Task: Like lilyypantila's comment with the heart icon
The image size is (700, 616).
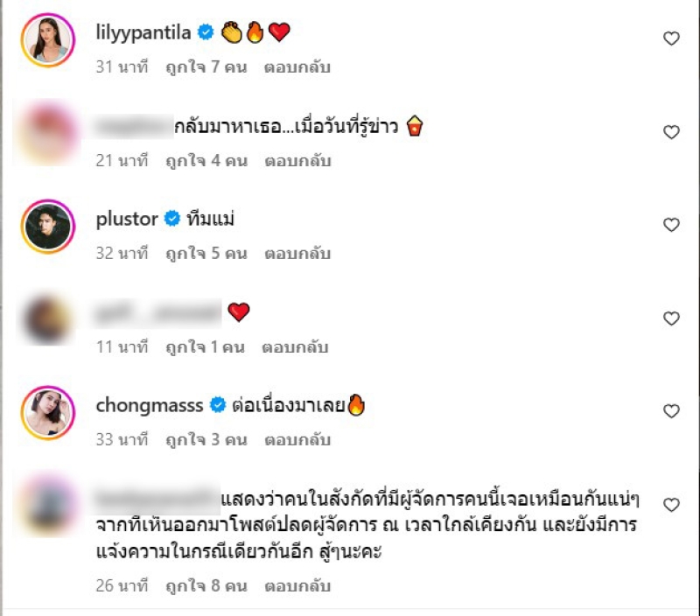Action: 671,38
